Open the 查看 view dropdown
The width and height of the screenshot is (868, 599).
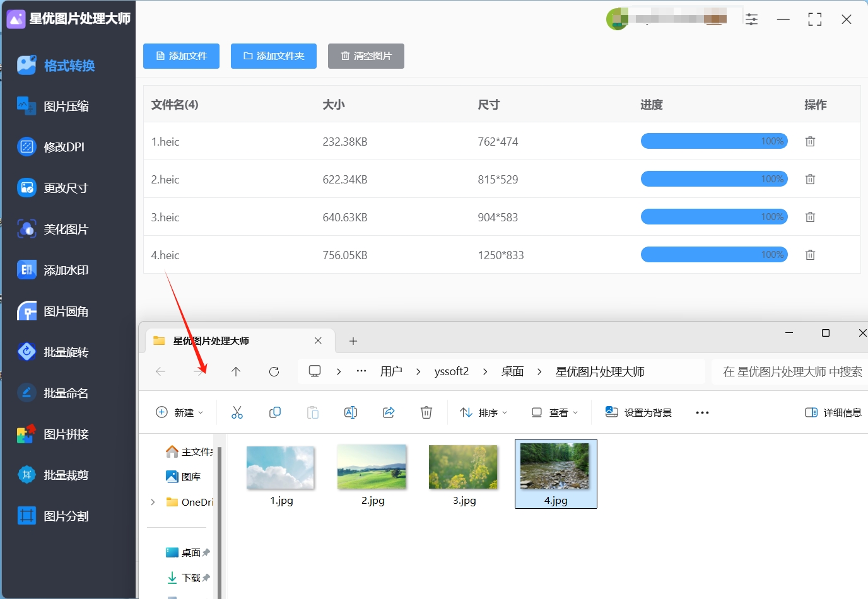[554, 412]
